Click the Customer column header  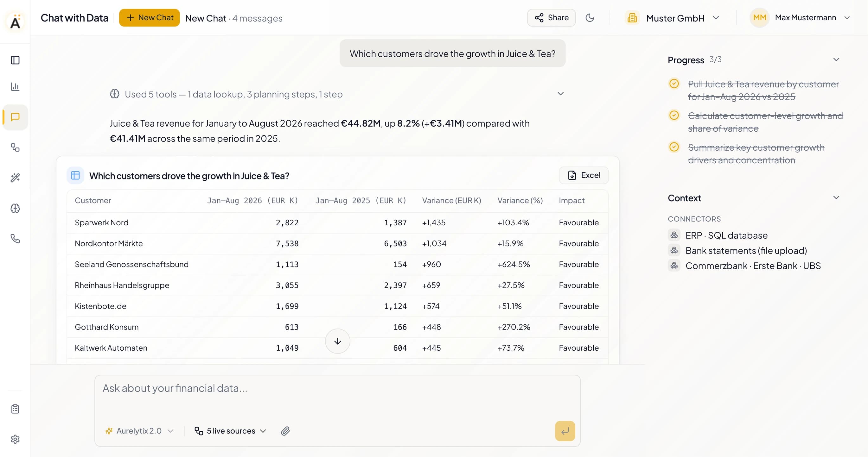(x=93, y=201)
